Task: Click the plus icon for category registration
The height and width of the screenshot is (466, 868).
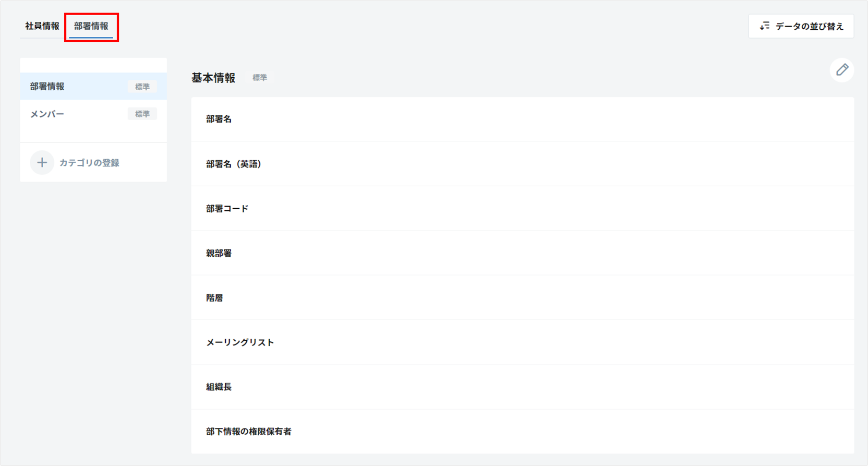Action: tap(42, 163)
